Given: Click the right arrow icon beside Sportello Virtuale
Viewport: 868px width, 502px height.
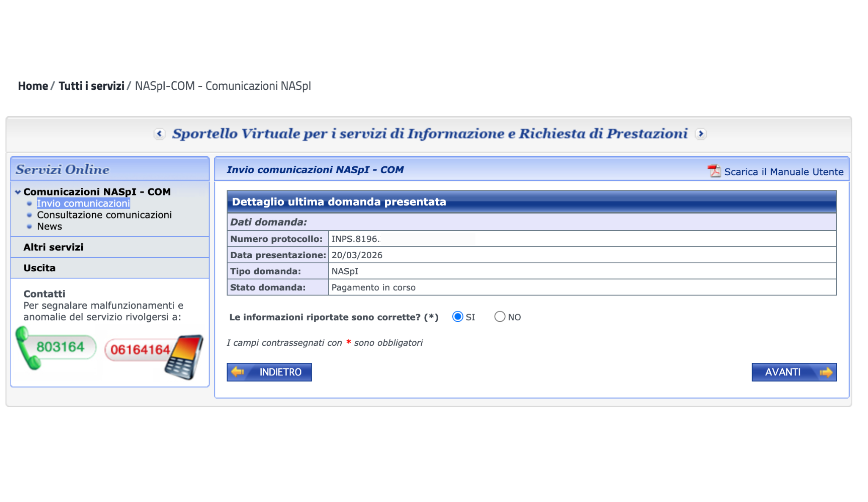Looking at the screenshot, I should 701,134.
